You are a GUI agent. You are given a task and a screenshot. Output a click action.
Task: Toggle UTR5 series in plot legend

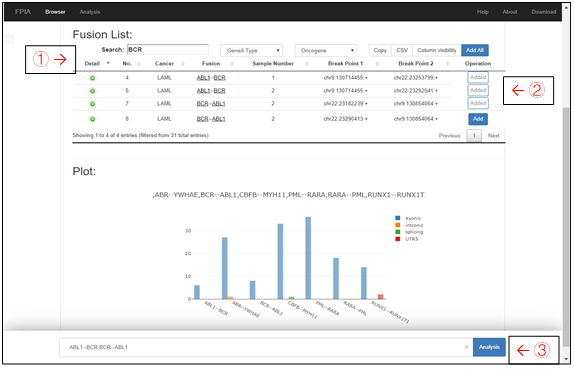(407, 239)
